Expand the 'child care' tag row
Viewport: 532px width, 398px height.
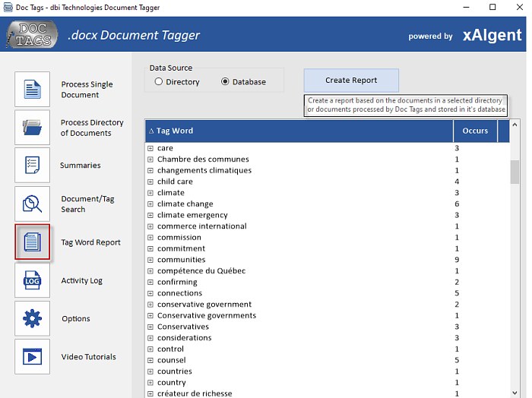click(150, 182)
